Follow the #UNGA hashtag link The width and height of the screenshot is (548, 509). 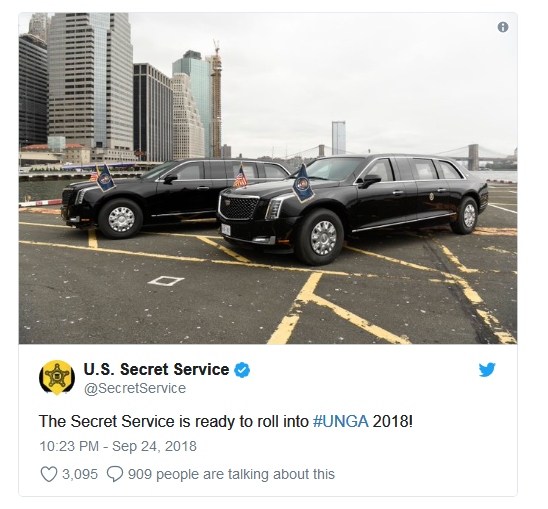341,421
